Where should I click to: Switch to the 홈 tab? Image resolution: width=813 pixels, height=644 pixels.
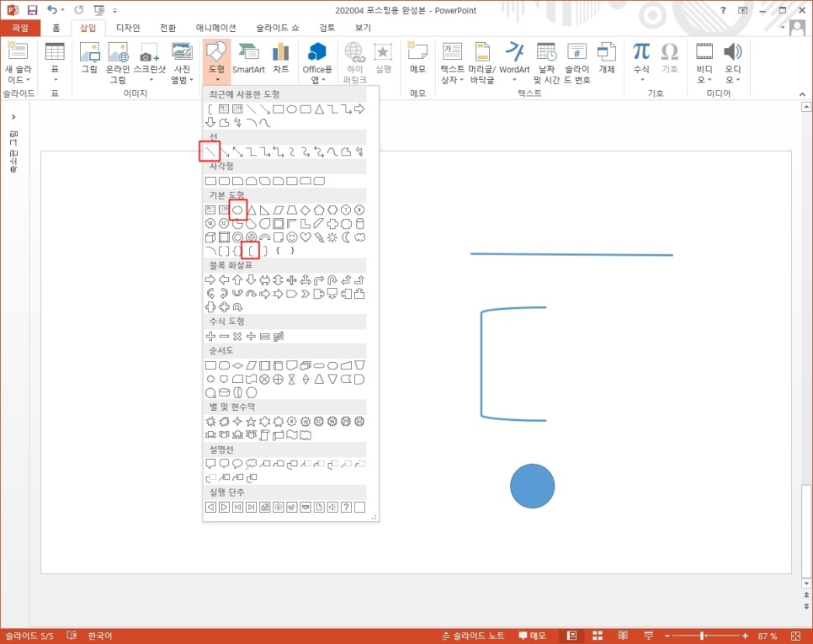(56, 28)
